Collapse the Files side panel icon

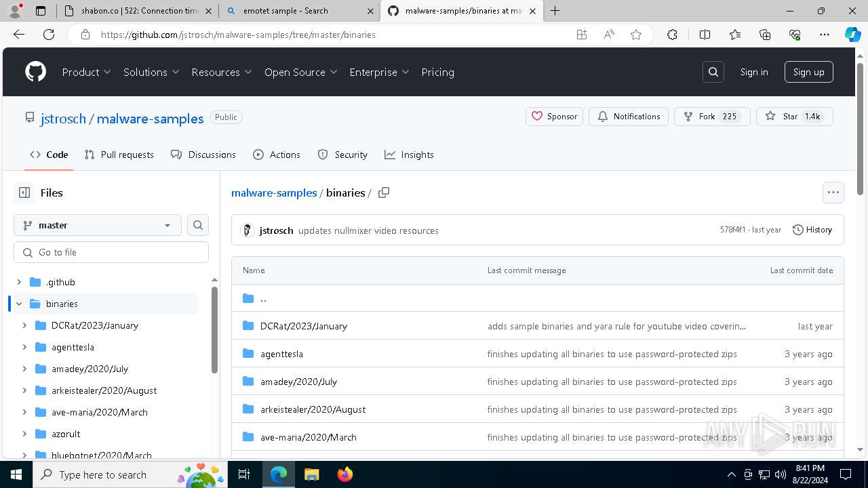tap(24, 192)
